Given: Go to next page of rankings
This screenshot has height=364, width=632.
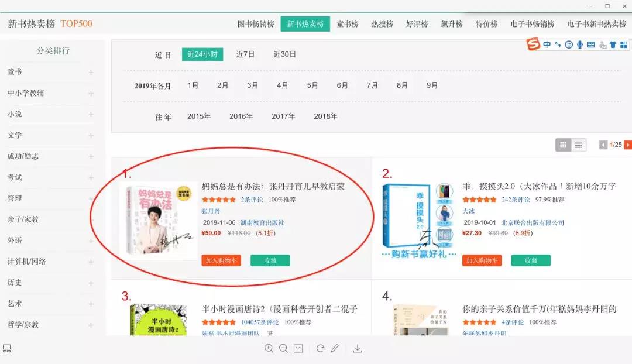Looking at the screenshot, I should point(628,145).
